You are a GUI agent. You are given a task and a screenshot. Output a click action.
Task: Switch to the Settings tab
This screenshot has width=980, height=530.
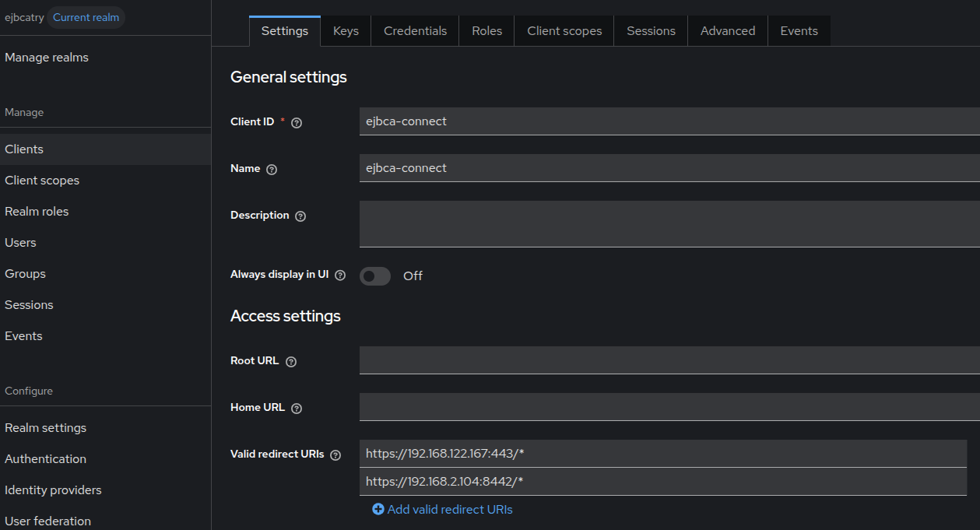coord(285,31)
